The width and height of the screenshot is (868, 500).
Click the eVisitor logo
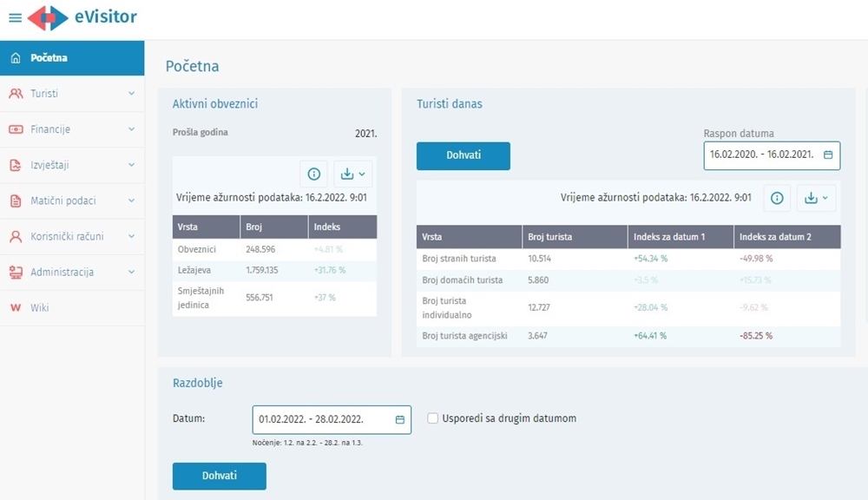point(82,17)
